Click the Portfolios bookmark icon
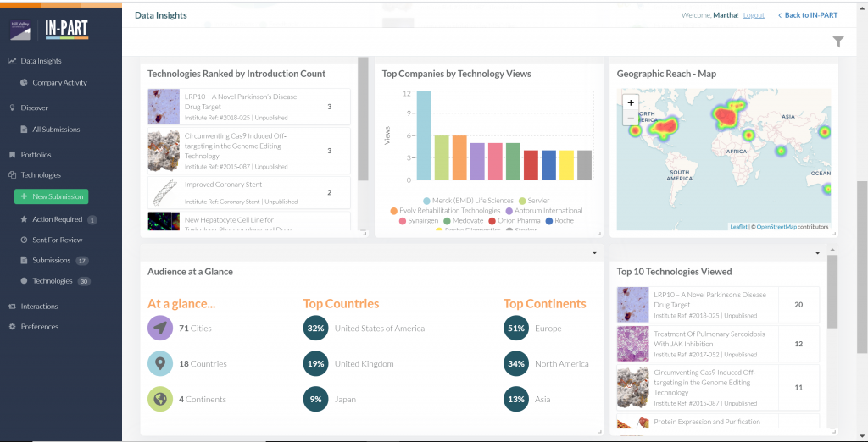Viewport: 868px width, 442px height. (12, 155)
